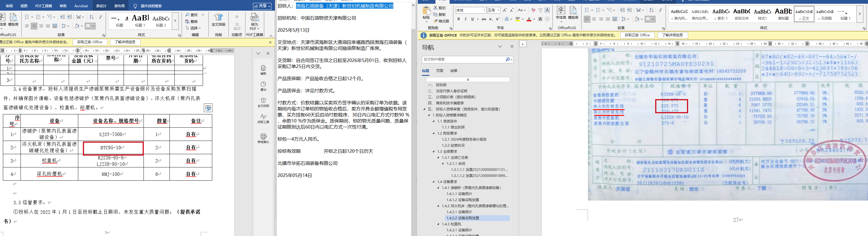Dismiss the yellow notification bar in left window
Viewport: 868px width, 236px height.
click(x=270, y=42)
